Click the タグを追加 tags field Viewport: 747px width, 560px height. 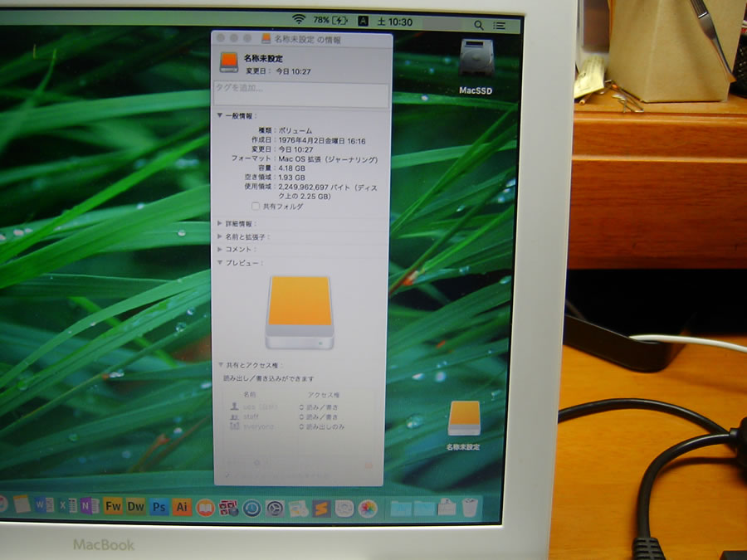[x=301, y=95]
